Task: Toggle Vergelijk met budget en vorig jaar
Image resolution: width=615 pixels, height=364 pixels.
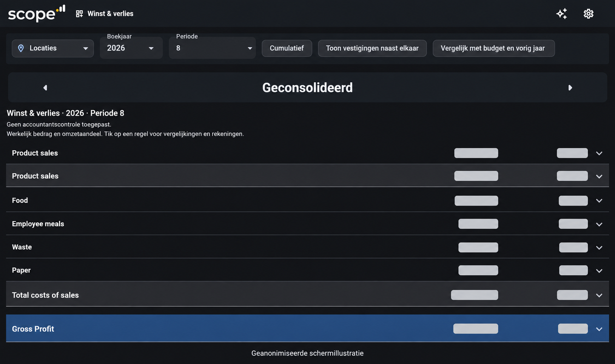Action: 493,48
